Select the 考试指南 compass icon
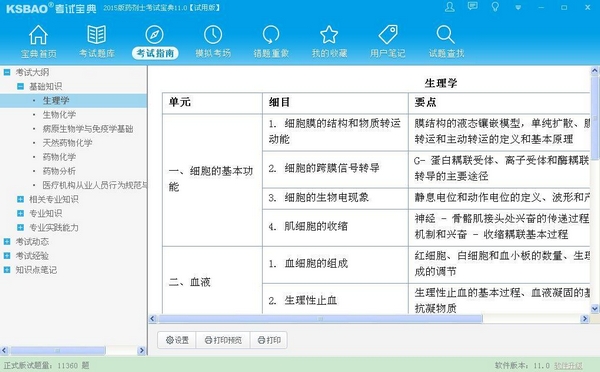 155,34
